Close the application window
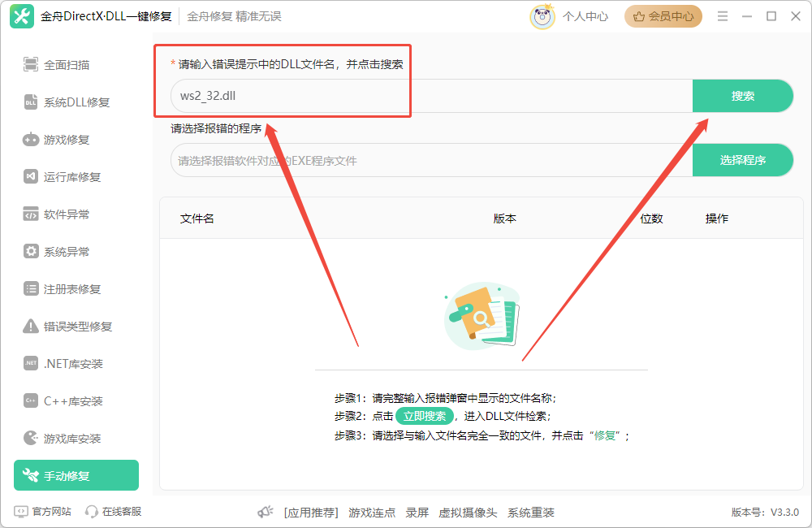812x528 pixels. pos(796,16)
